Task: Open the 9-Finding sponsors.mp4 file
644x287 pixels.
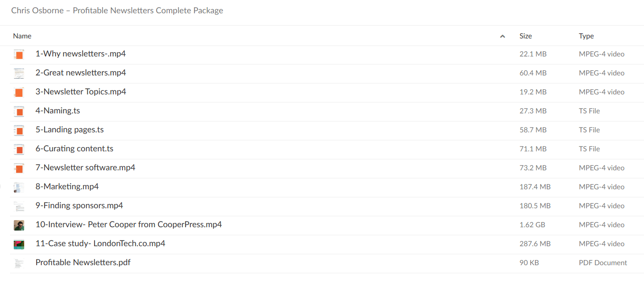Action: [x=79, y=205]
